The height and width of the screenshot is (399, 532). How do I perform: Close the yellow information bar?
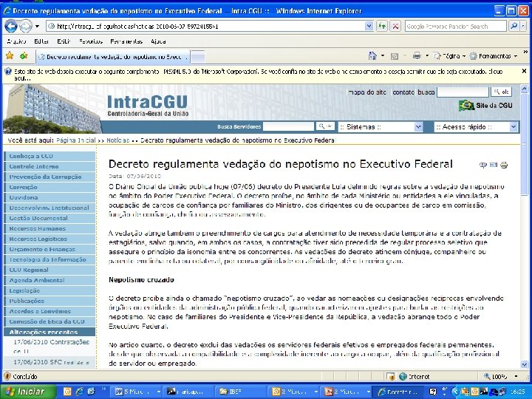click(524, 71)
